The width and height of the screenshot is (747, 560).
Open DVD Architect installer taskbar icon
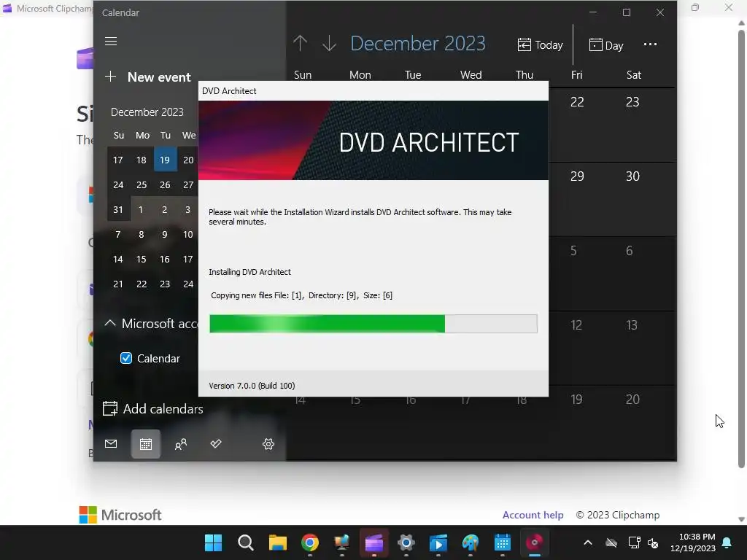(535, 542)
